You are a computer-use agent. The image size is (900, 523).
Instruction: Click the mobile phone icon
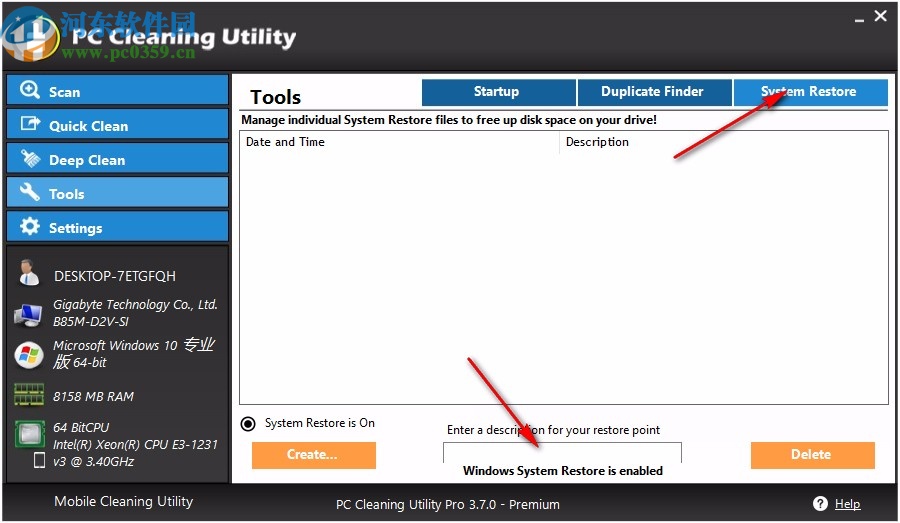coord(39,460)
